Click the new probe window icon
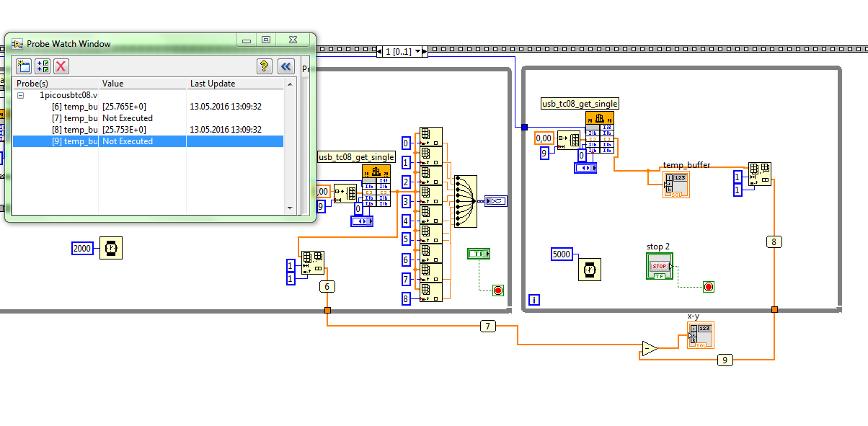 coord(24,66)
